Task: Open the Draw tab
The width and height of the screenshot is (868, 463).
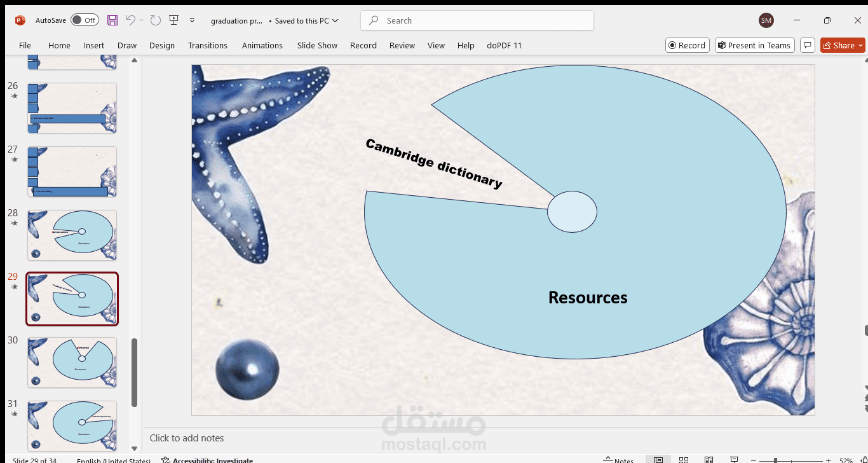Action: 127,45
